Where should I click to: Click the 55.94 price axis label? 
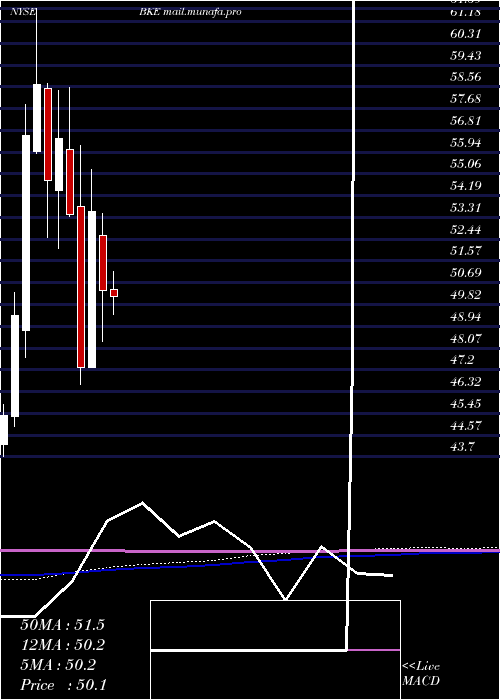coord(466,143)
